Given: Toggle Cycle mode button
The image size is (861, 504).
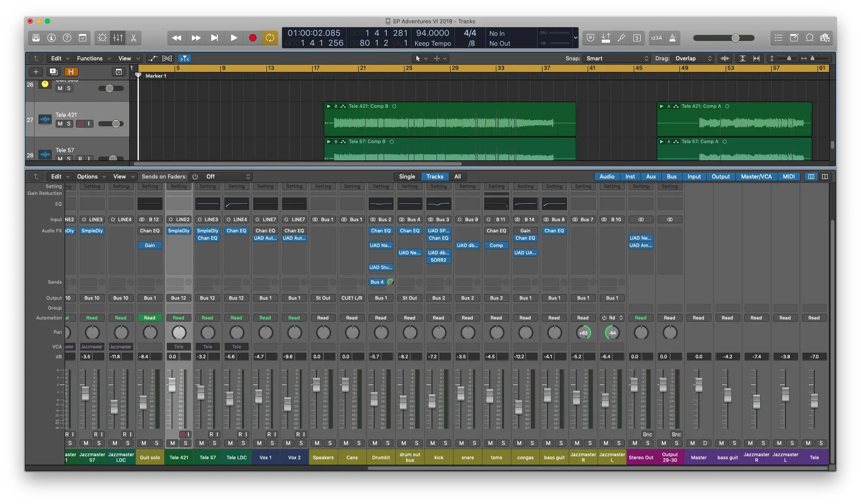Looking at the screenshot, I should coord(270,38).
